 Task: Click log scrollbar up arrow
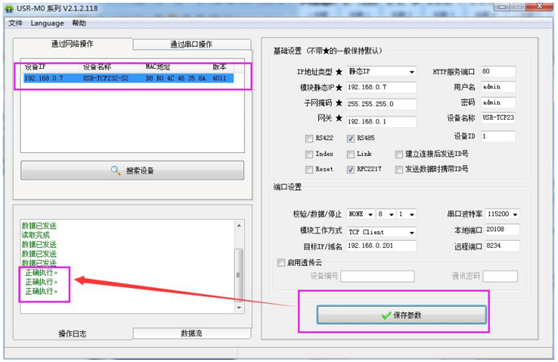click(239, 225)
